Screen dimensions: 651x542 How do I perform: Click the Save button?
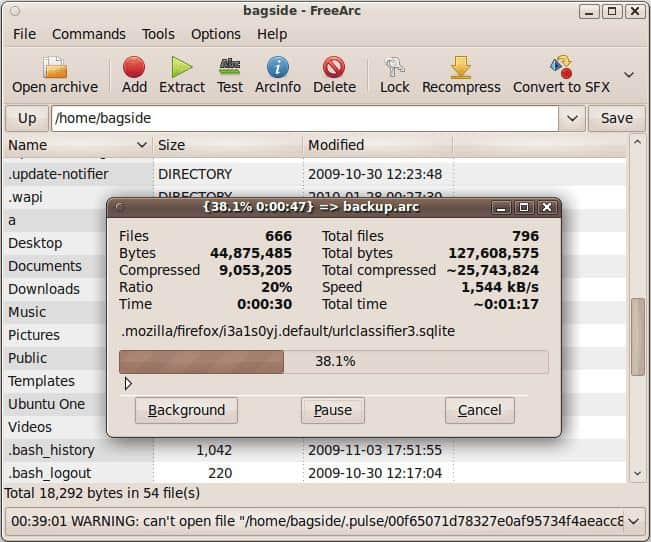pyautogui.click(x=617, y=118)
